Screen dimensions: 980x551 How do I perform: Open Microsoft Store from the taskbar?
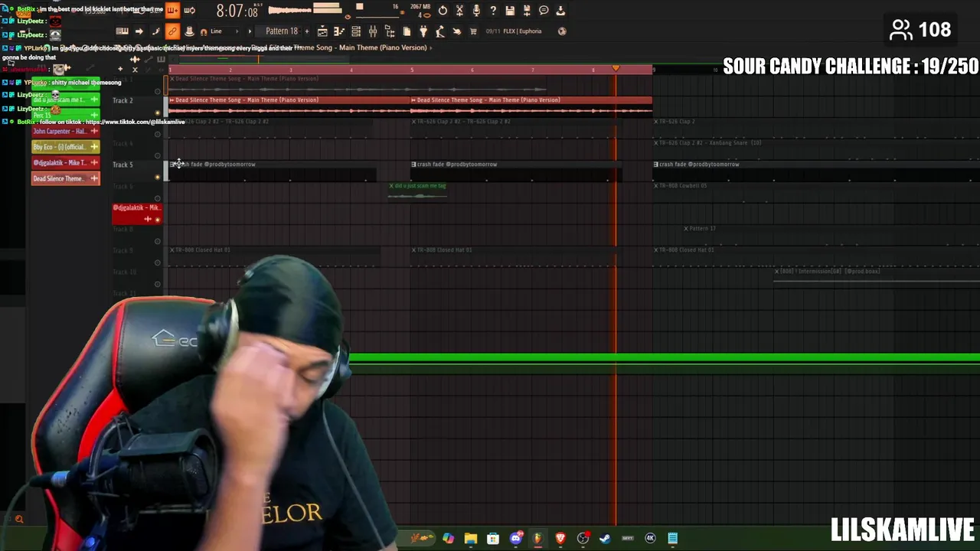493,538
